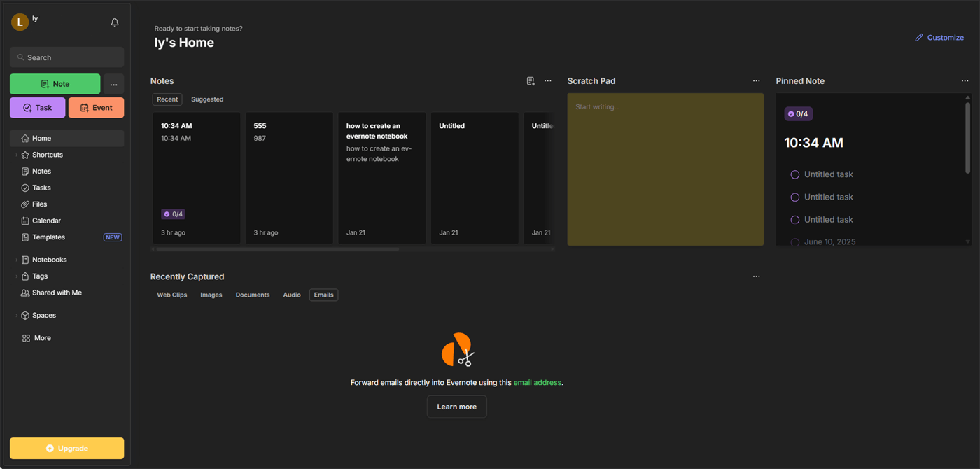
Task: Select the Emails tab
Action: pos(323,295)
